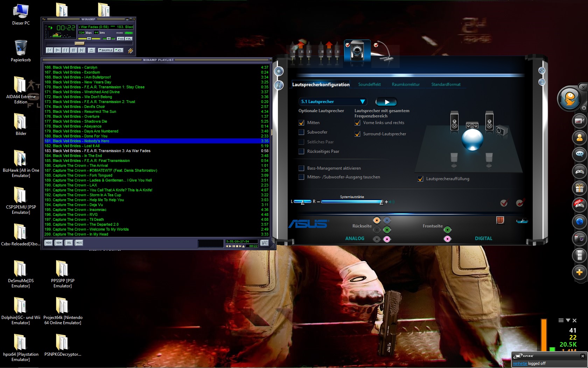Click Winamp lightning bolt about icon
Viewport: 588px width, 368px height.
coord(130,51)
